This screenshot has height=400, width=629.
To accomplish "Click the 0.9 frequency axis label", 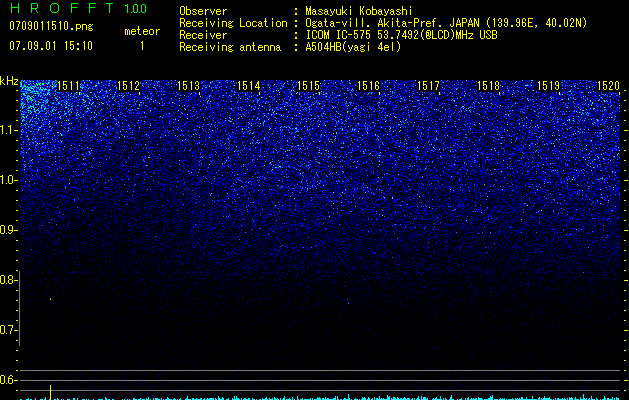I will coord(8,230).
